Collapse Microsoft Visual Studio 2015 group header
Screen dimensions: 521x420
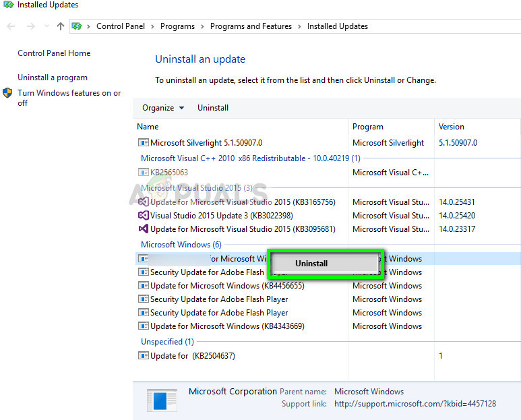[197, 187]
